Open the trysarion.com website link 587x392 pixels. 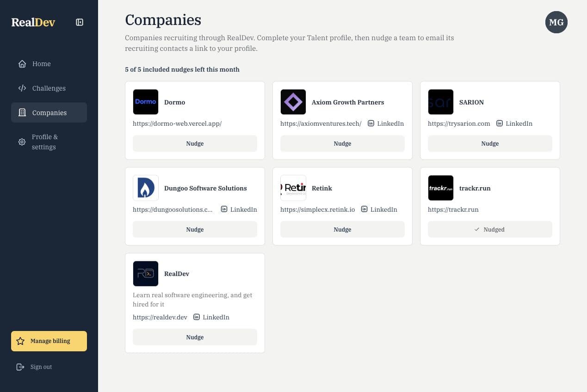459,123
